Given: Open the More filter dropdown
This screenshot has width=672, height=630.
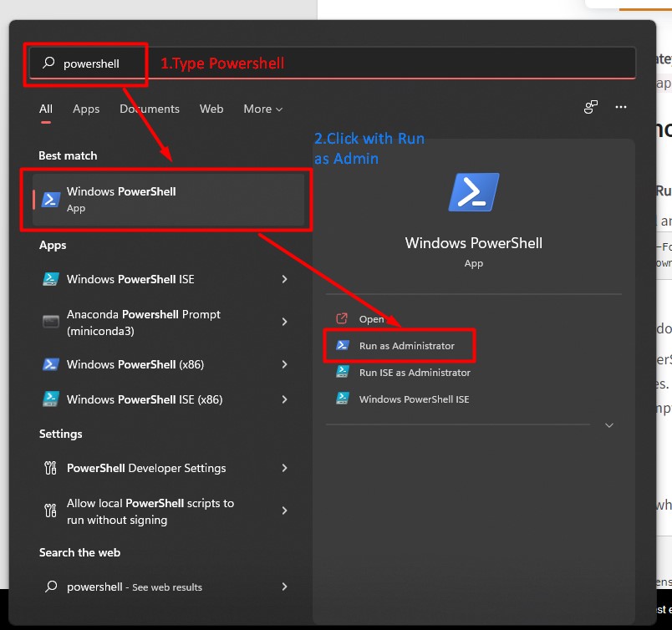Looking at the screenshot, I should [263, 109].
